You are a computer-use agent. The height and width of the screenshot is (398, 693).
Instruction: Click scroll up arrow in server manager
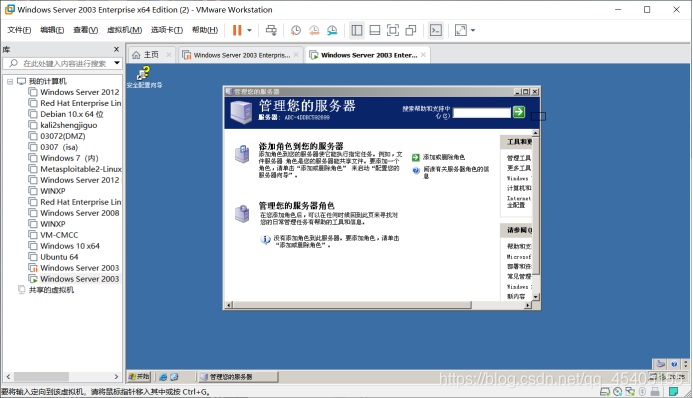click(x=536, y=133)
